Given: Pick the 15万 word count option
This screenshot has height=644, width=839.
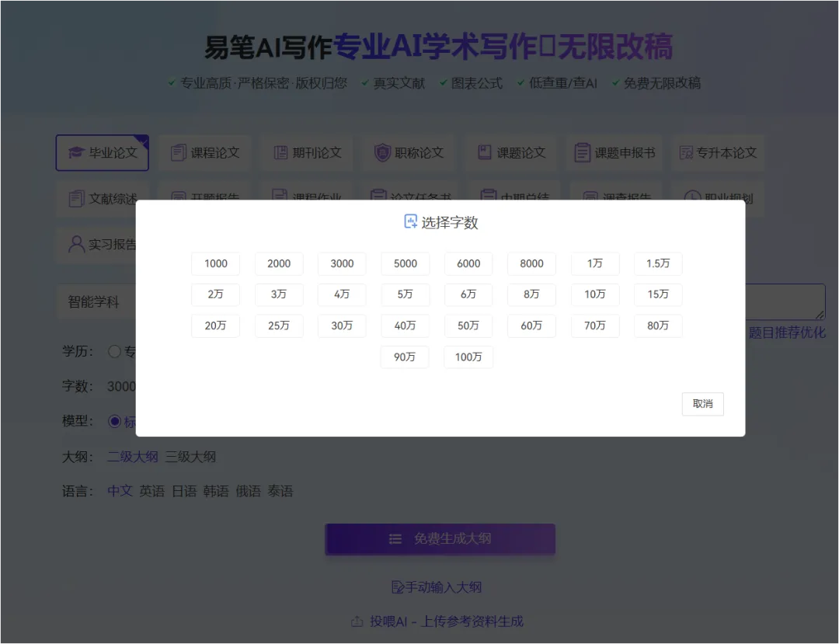Looking at the screenshot, I should click(x=658, y=294).
